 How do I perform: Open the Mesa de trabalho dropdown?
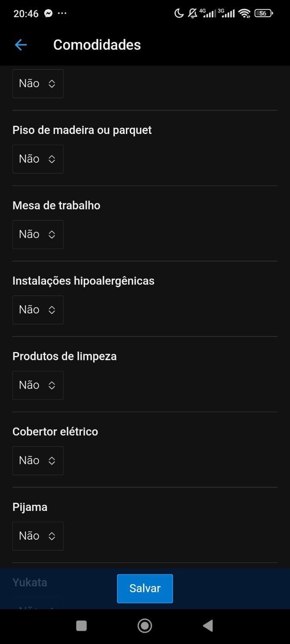(38, 234)
